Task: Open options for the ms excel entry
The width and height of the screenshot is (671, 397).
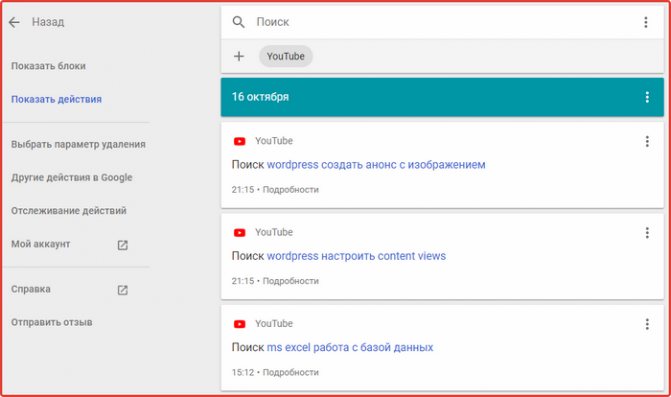Action: click(x=647, y=324)
